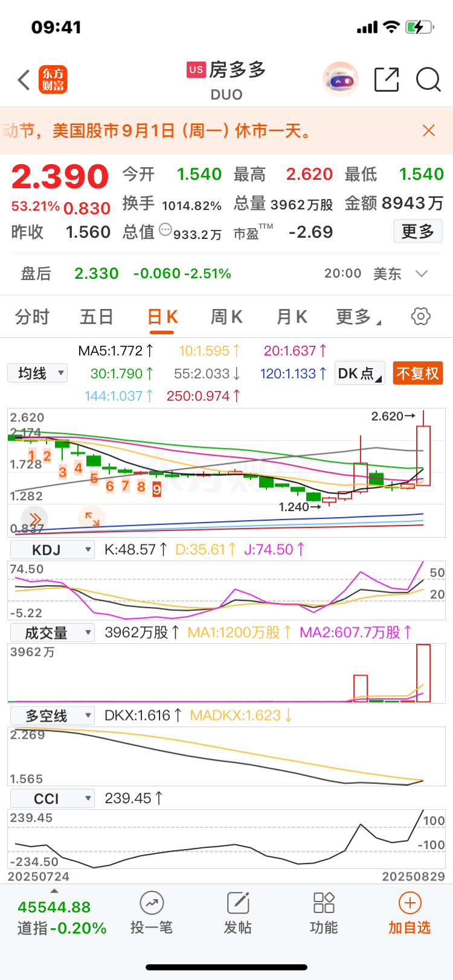
Task: Tap the K:48.57 KDJ reading
Action: (136, 550)
